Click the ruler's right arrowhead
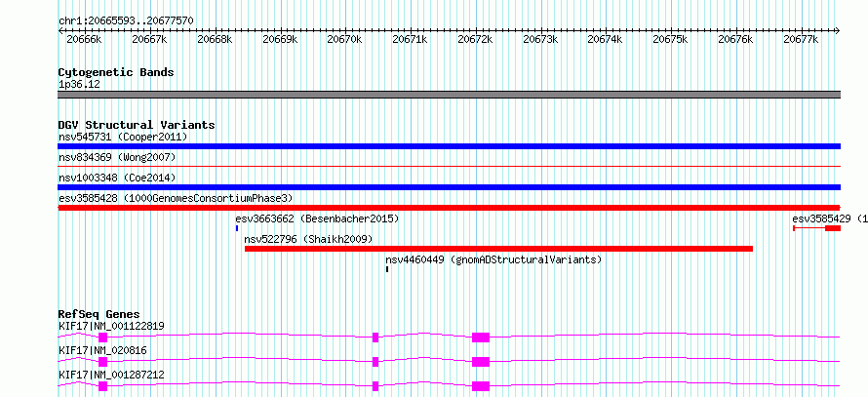The width and height of the screenshot is (868, 397). [838, 30]
